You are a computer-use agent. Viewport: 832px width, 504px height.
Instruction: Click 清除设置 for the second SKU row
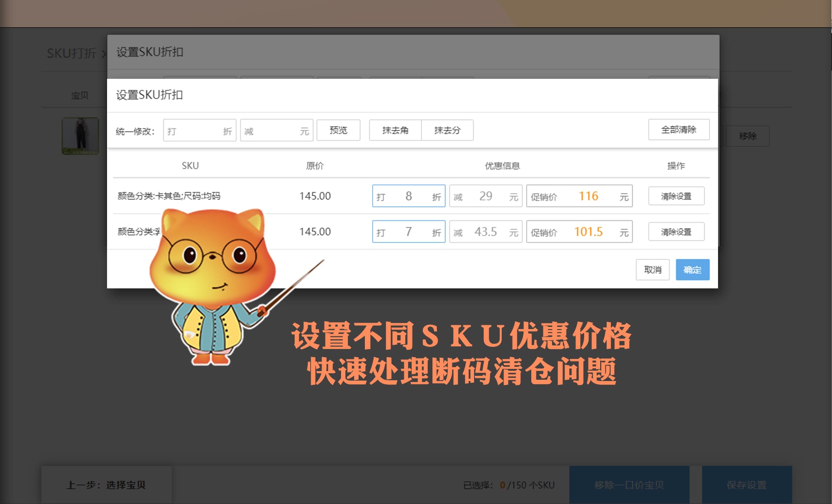(676, 231)
